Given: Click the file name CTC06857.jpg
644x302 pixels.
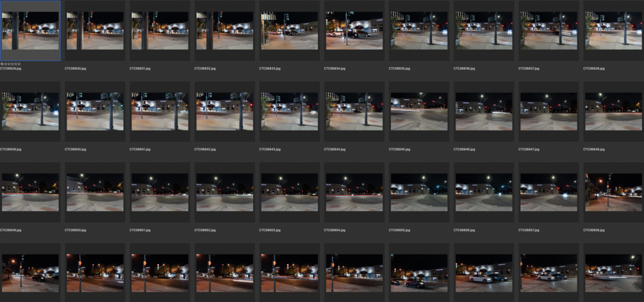Looking at the screenshot, I should tap(529, 230).
